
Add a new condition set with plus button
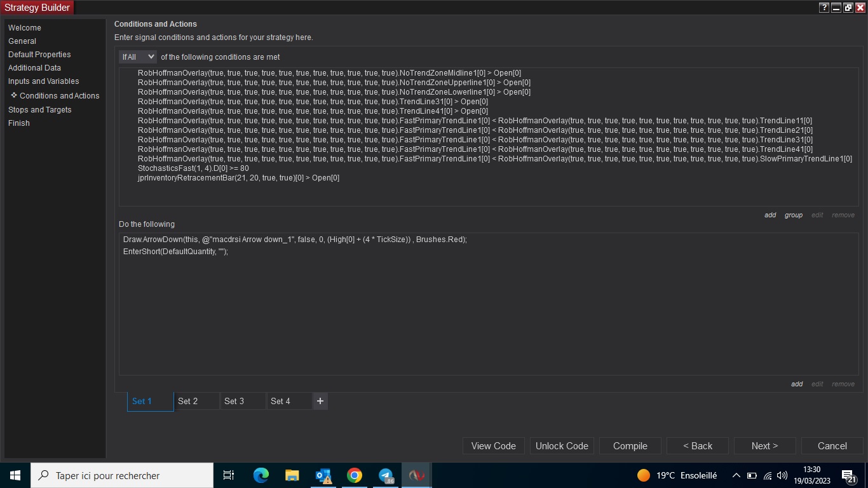(320, 401)
